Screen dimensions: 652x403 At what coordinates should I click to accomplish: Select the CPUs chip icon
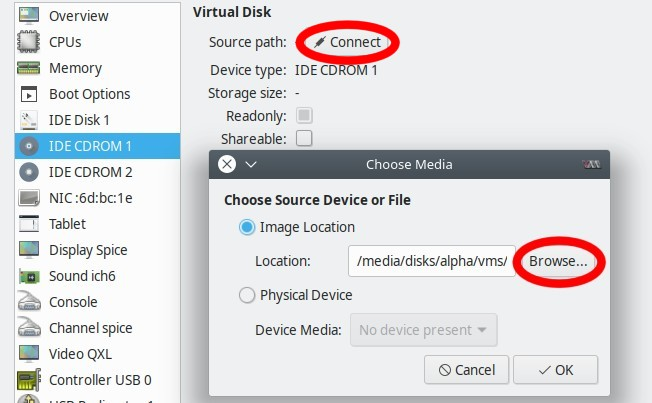click(28, 42)
